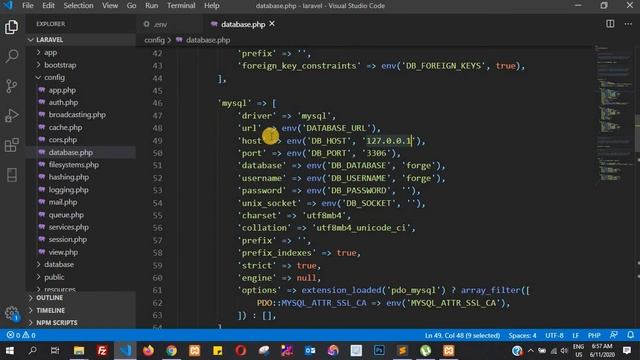The image size is (640, 360).
Task: Open Source Control view
Action: [11, 86]
